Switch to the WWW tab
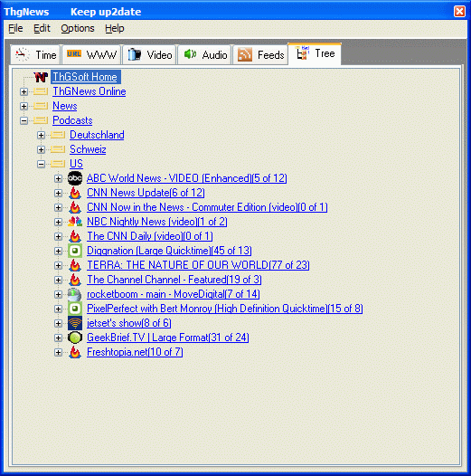This screenshot has height=476, width=471. (x=91, y=54)
